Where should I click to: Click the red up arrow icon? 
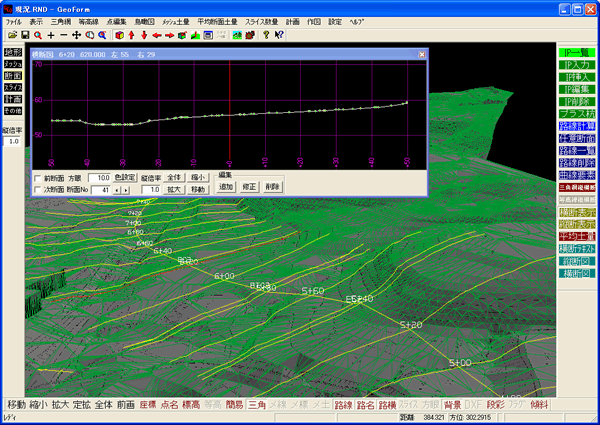click(x=132, y=35)
